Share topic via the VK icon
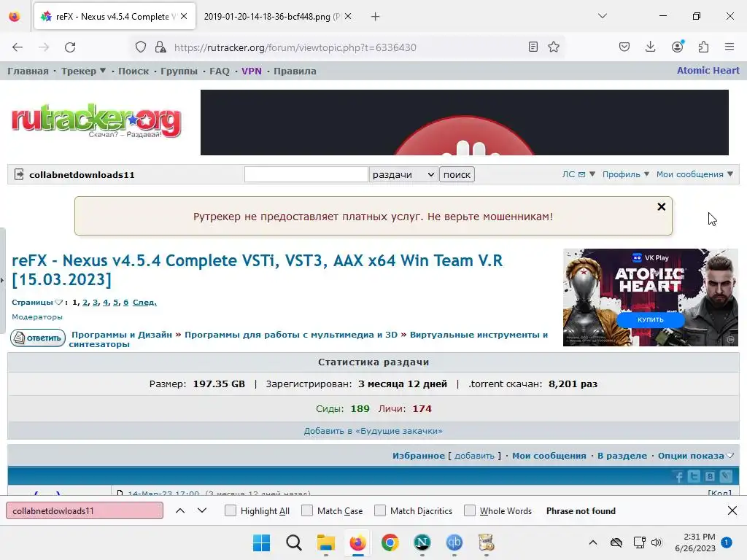Screen dimensions: 747x560 [710, 476]
